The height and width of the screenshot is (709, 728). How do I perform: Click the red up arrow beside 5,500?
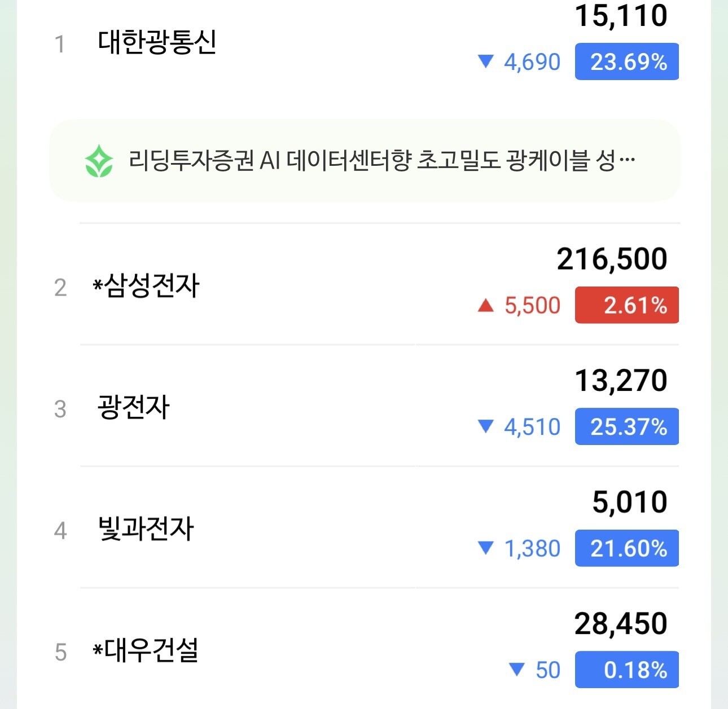pos(485,306)
